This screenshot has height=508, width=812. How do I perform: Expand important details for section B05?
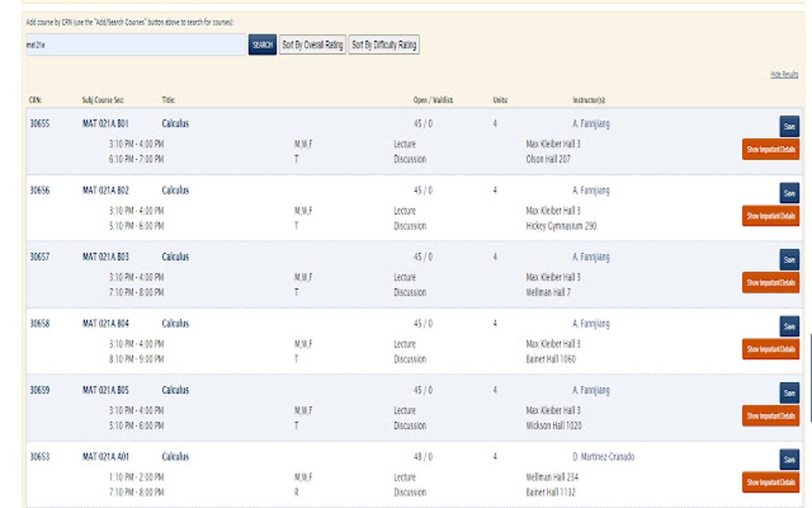(771, 416)
